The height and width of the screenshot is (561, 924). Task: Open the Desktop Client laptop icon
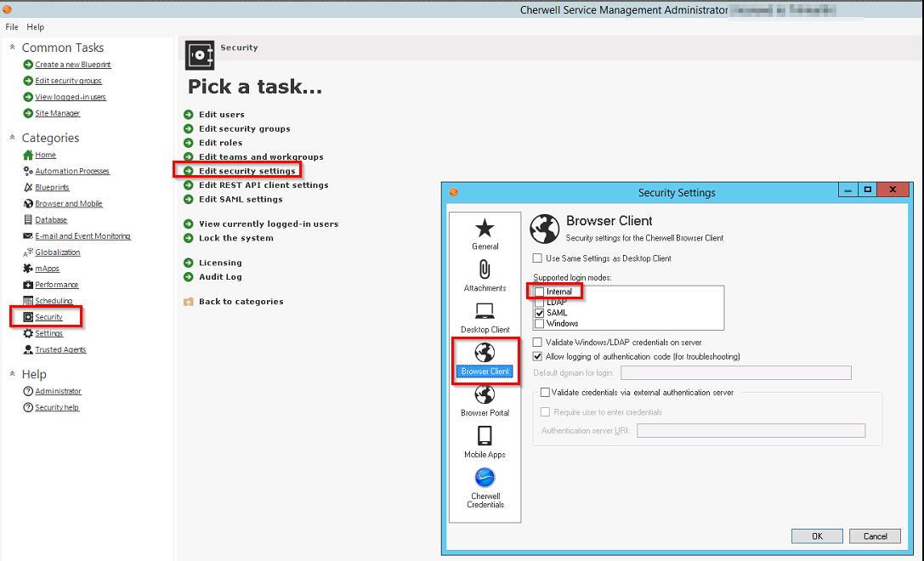coord(485,311)
